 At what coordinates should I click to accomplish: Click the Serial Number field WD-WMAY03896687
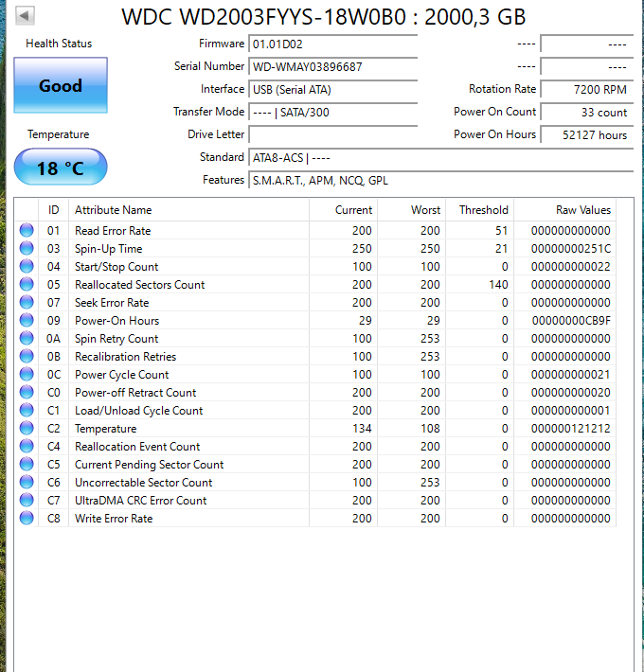[333, 67]
